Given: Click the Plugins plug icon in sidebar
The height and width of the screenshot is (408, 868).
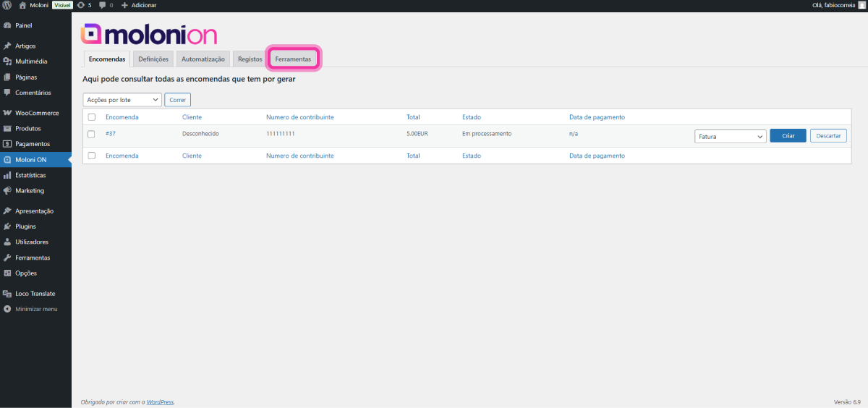Looking at the screenshot, I should [x=7, y=226].
